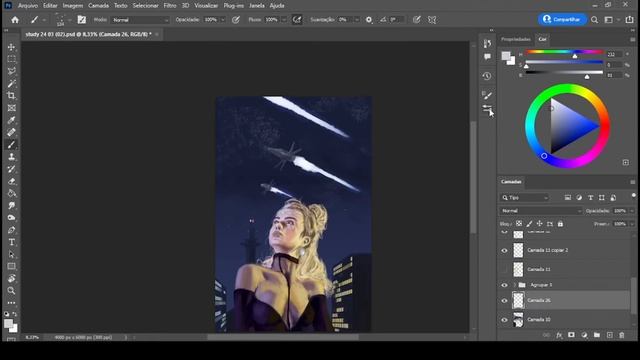Open the Comments panel icon
Viewport: 640px width, 360px height.
[x=487, y=57]
